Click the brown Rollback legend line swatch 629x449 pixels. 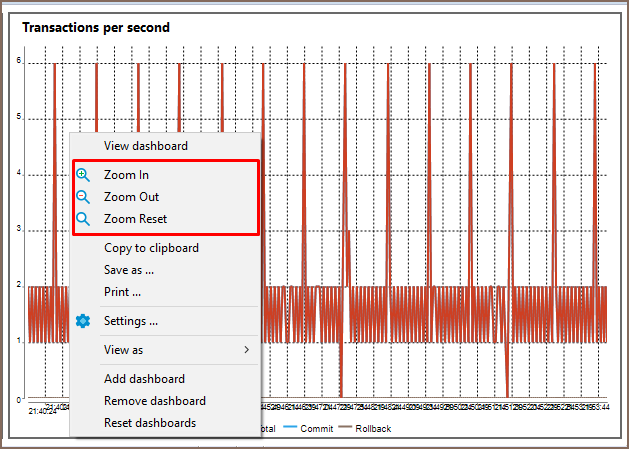point(349,429)
